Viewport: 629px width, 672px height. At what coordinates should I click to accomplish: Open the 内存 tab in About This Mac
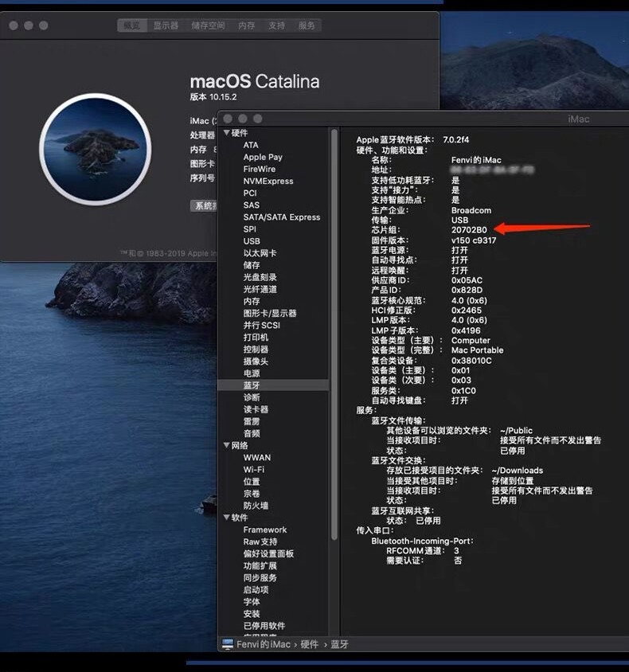tap(246, 25)
